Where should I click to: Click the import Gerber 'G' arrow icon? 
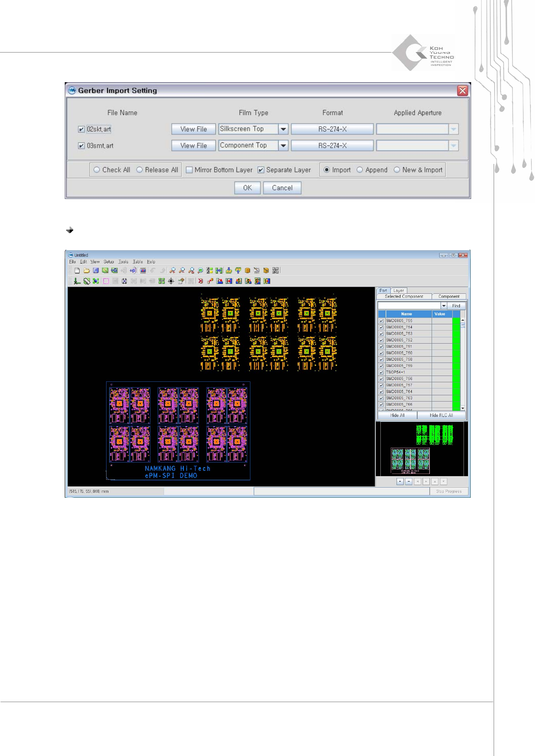pos(114,270)
